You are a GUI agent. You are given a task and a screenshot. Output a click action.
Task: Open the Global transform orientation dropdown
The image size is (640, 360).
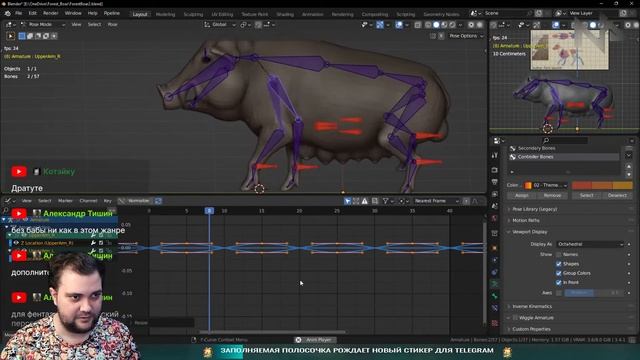[x=220, y=25]
